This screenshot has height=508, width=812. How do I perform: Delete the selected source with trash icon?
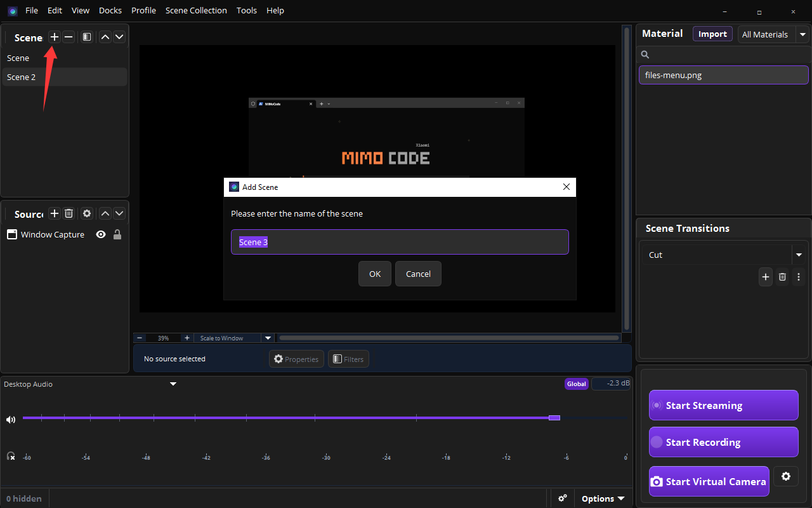pyautogui.click(x=69, y=214)
